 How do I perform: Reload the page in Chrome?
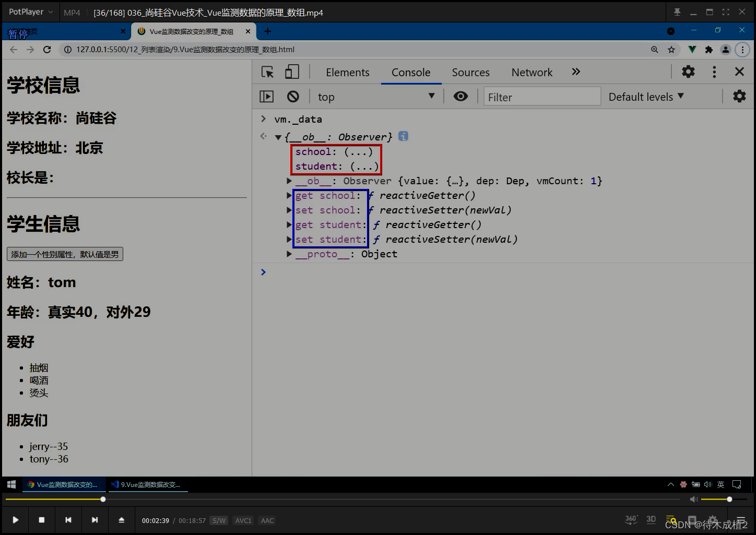(47, 50)
